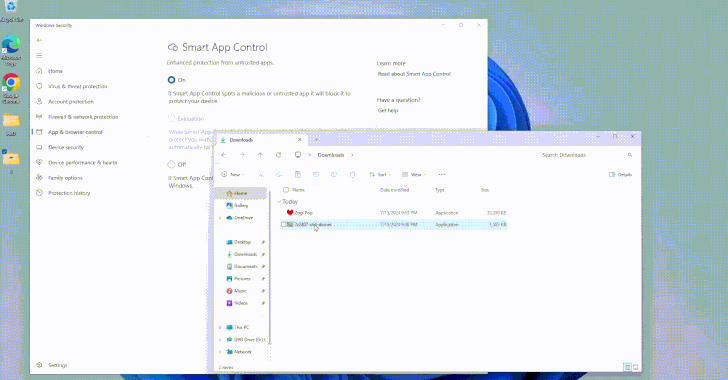Open Account protection page
Image resolution: width=728 pixels, height=380 pixels.
tap(71, 102)
